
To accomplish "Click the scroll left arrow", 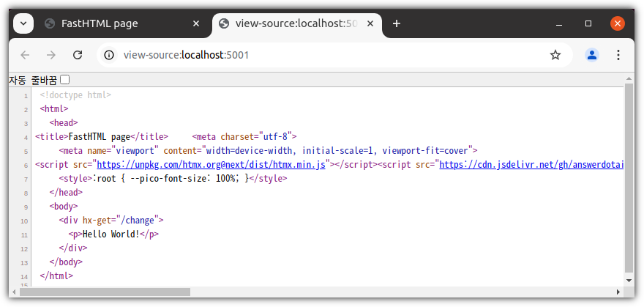I will click(14, 292).
